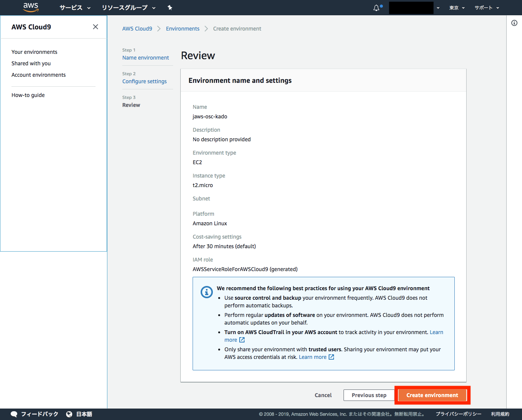
Task: Open the notifications bell icon
Action: click(x=376, y=8)
